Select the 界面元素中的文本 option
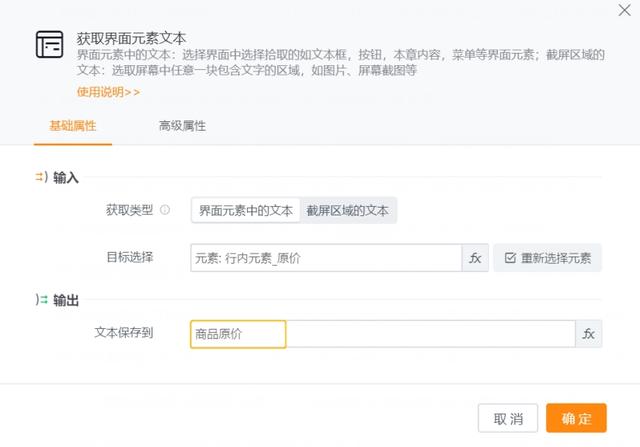Image resolution: width=640 pixels, height=447 pixels. coord(245,211)
